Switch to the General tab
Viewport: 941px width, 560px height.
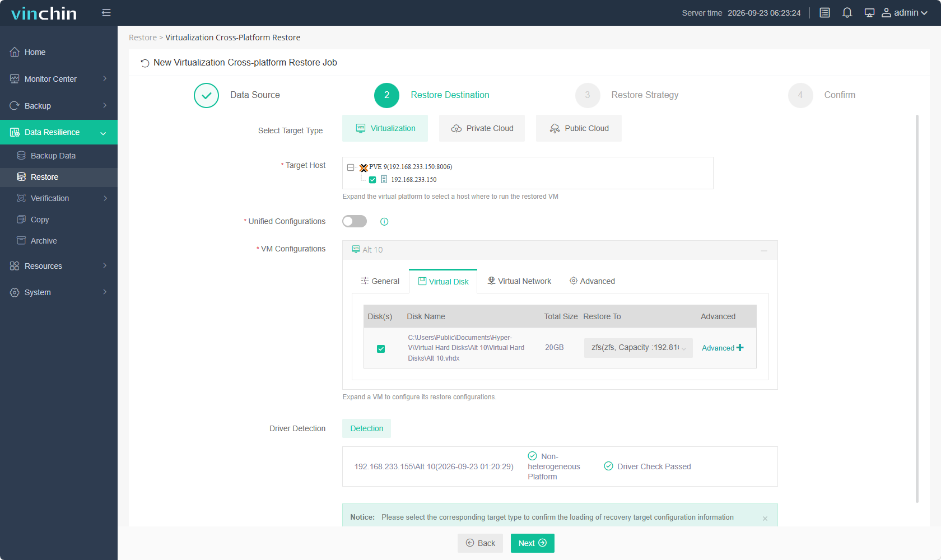tap(380, 281)
